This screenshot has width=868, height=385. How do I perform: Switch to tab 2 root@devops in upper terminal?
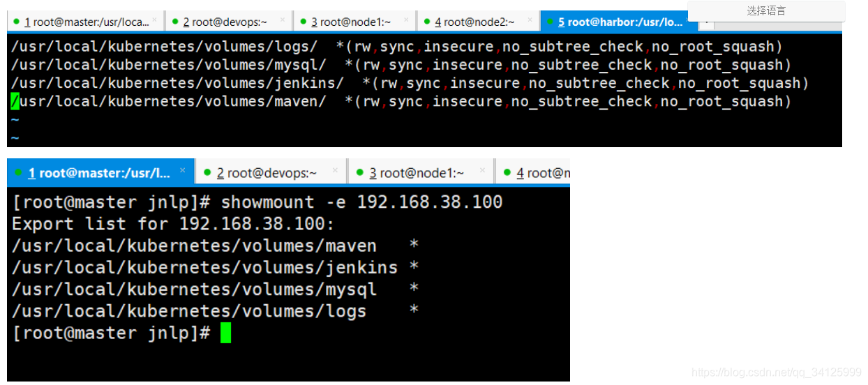click(229, 22)
